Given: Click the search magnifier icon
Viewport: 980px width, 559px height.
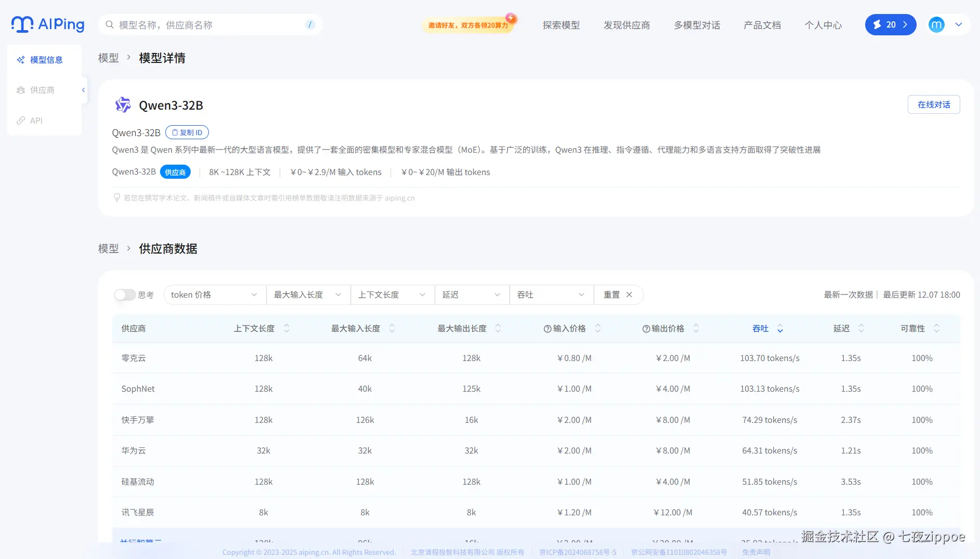Looking at the screenshot, I should pyautogui.click(x=110, y=24).
